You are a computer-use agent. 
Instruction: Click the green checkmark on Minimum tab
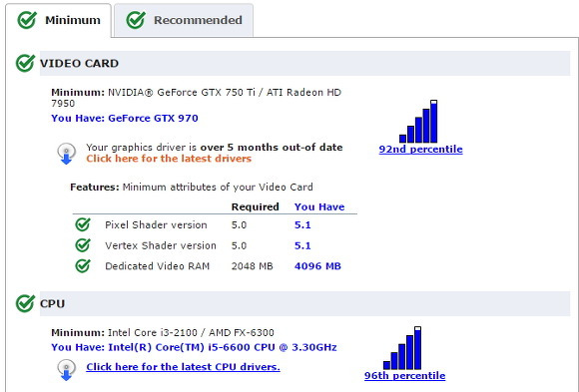(x=27, y=20)
